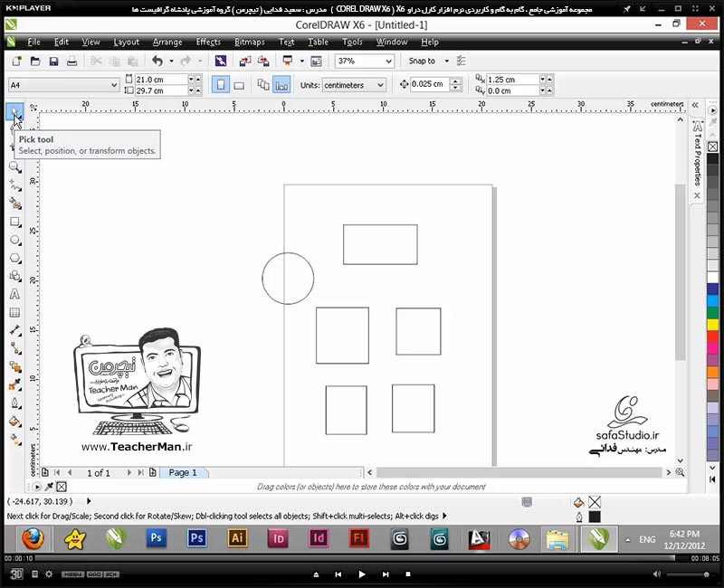Switch page to Landscape orientation
Screen dimensions: 724x588
pyautogui.click(x=239, y=85)
